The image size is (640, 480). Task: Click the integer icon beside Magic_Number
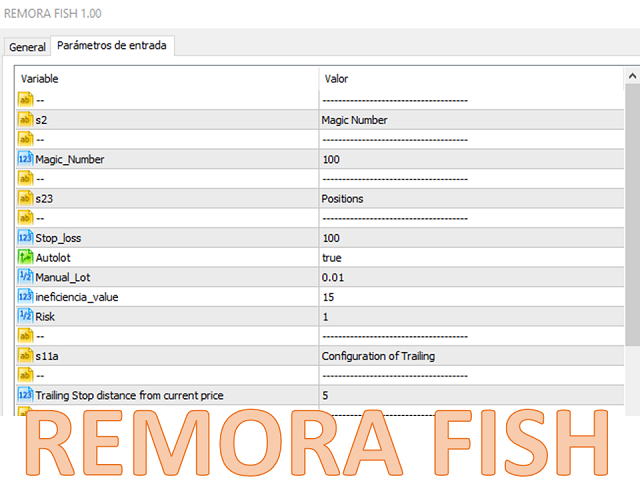pyautogui.click(x=25, y=159)
